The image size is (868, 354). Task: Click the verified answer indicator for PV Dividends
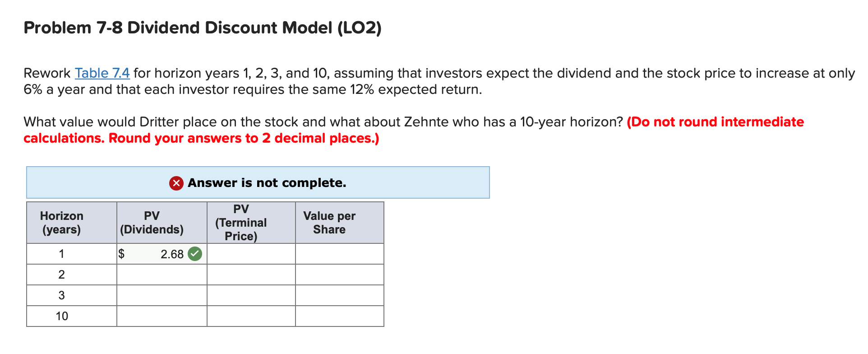(194, 254)
